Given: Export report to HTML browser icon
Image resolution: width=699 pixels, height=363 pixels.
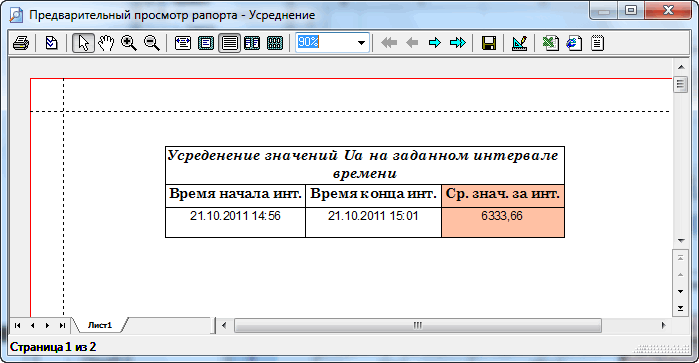Looking at the screenshot, I should (574, 43).
